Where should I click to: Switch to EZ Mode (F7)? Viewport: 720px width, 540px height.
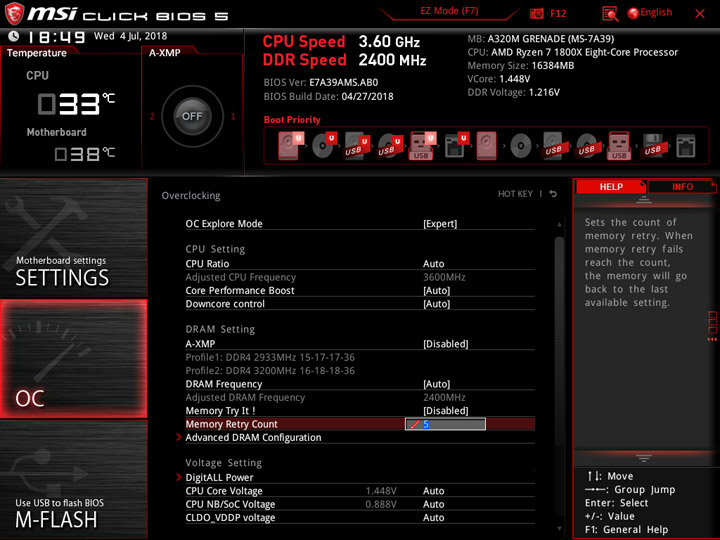click(449, 11)
